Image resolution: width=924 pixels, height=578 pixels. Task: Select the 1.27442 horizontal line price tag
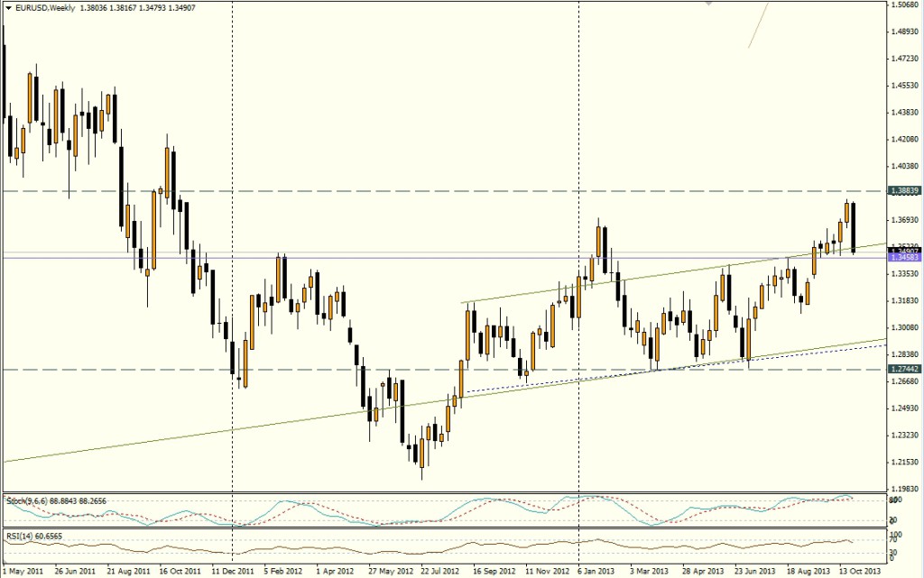pyautogui.click(x=902, y=370)
